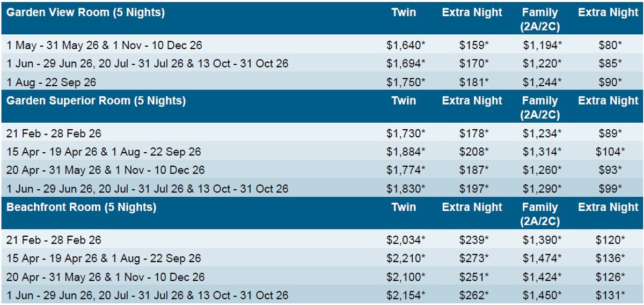The image size is (644, 305).
Task: Select the $80 Extra Night price cell
Action: [610, 46]
